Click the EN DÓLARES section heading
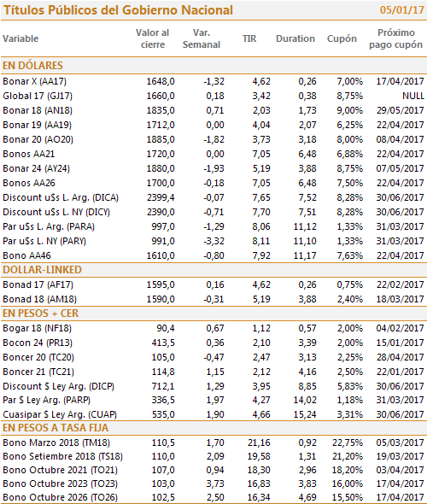This screenshot has width=427, height=504. tap(32, 66)
